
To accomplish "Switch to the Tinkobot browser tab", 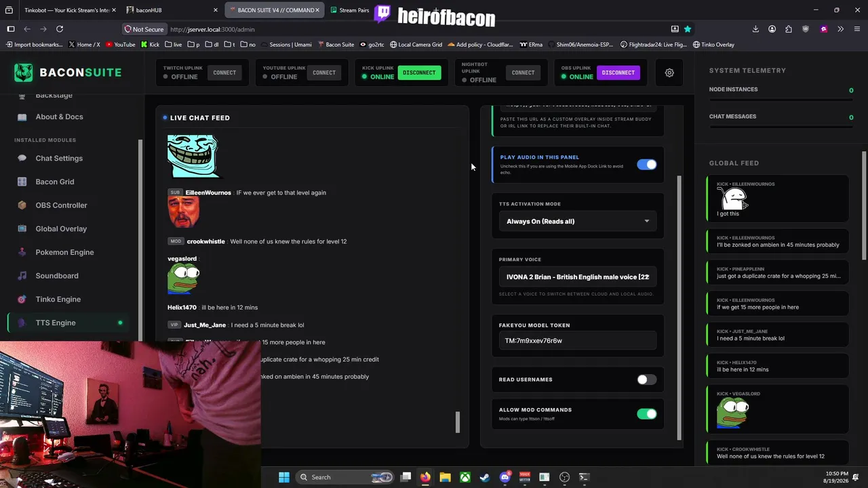I will [66, 10].
